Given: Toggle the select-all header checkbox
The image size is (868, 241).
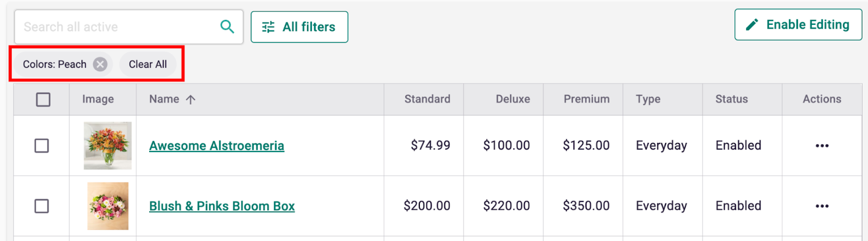Looking at the screenshot, I should (43, 100).
